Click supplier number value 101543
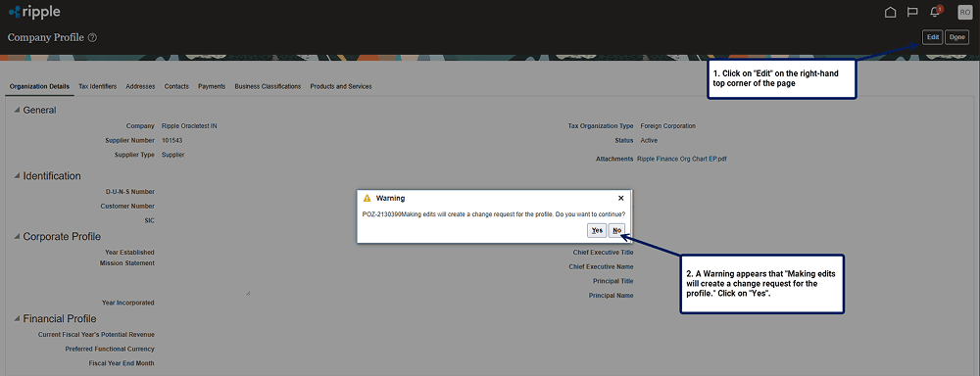Viewport: 980px width, 376px height. [171, 141]
